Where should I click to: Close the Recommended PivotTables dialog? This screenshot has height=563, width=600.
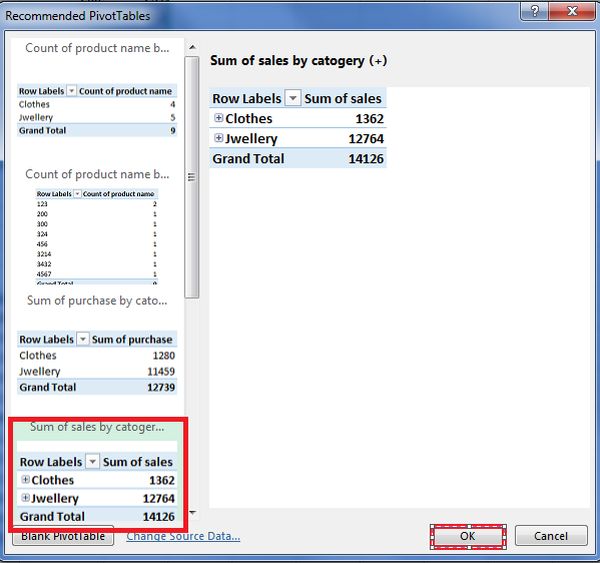(x=572, y=11)
